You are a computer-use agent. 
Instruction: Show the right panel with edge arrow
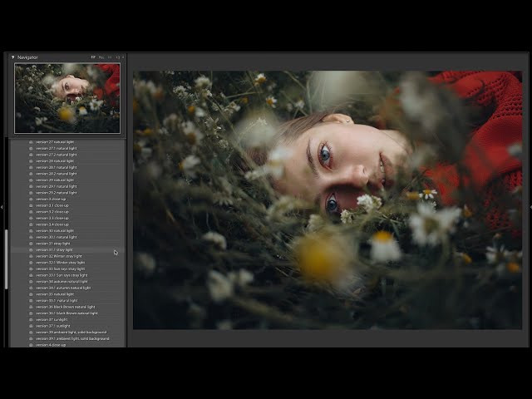530,207
